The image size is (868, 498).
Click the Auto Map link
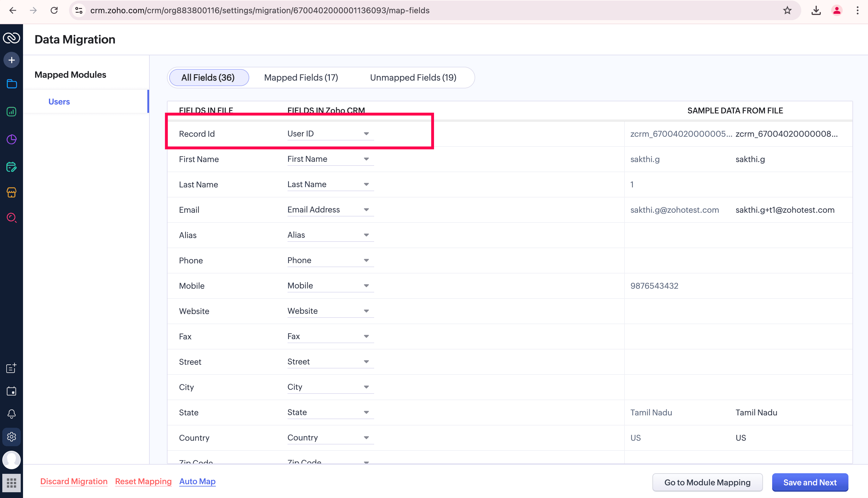point(197,481)
